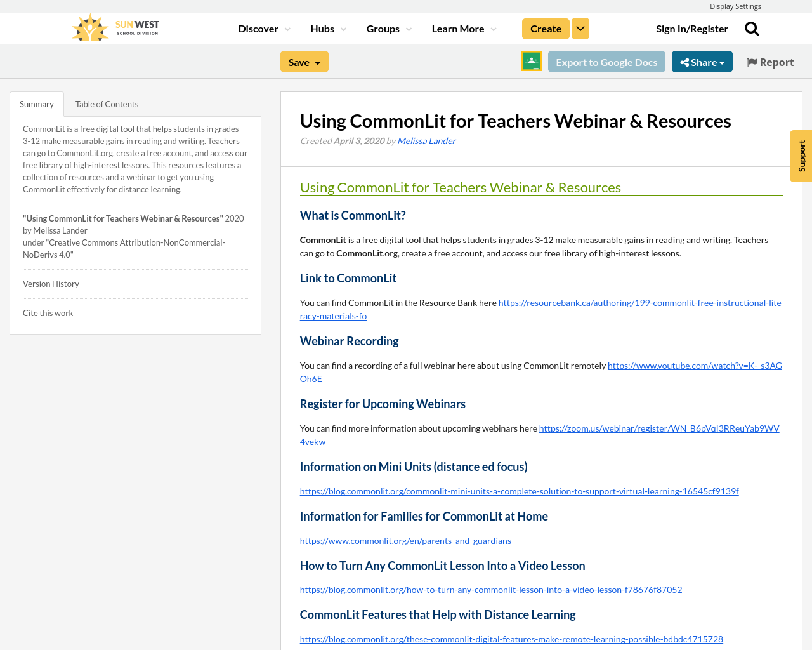Click the Sun West School Division logo
The width and height of the screenshot is (812, 650).
pos(115,27)
